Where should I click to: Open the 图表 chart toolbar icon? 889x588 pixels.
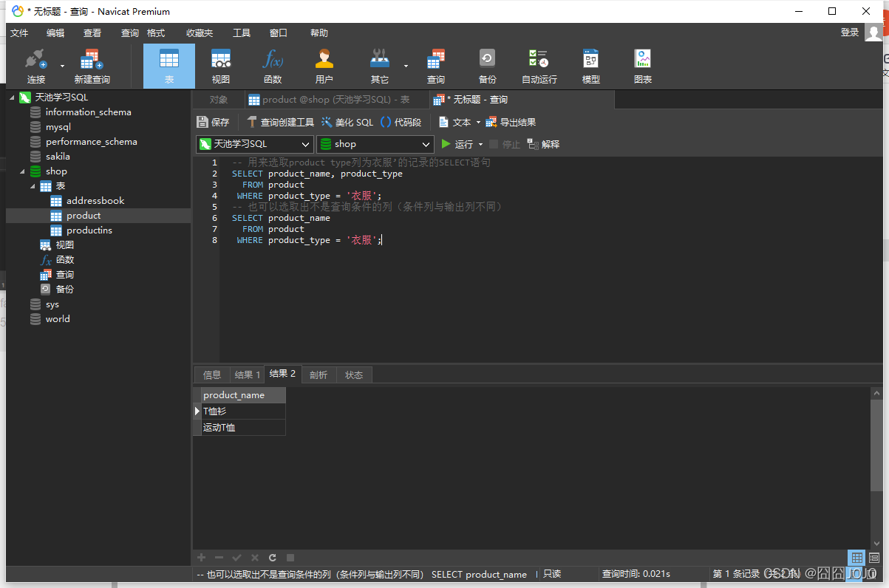[x=643, y=66]
